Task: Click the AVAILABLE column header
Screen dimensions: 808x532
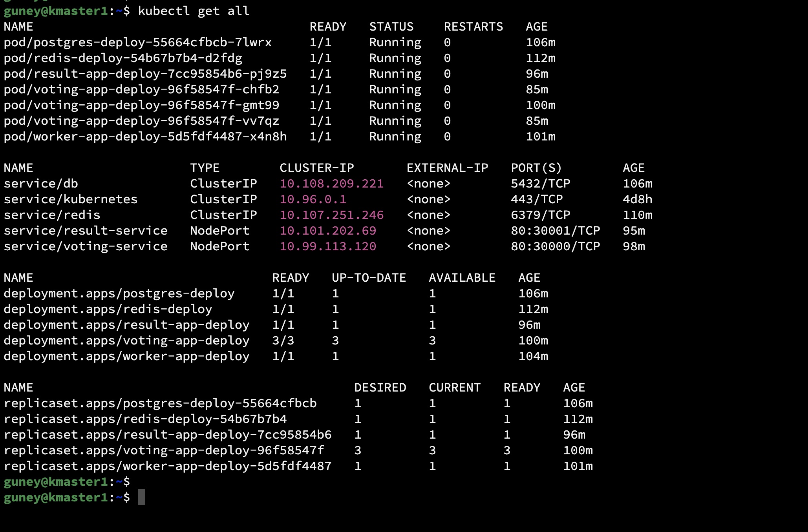Action: tap(462, 278)
